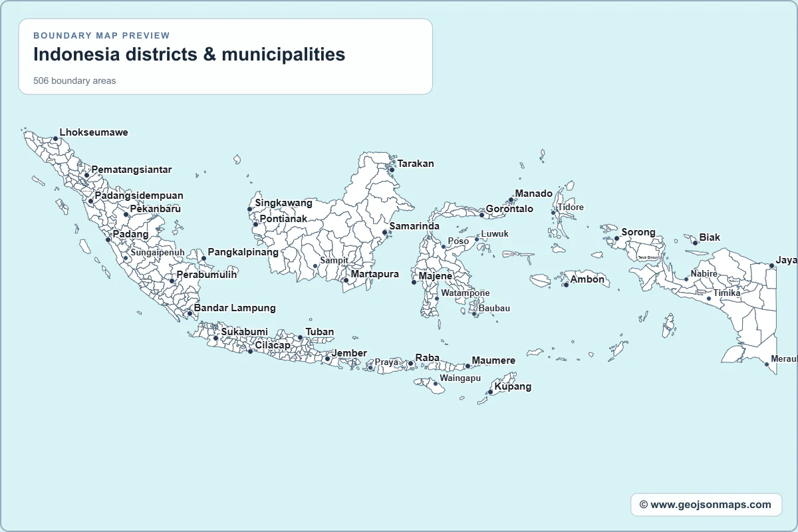
Task: Click the map marker dot at Tarakan
Action: [x=392, y=170]
